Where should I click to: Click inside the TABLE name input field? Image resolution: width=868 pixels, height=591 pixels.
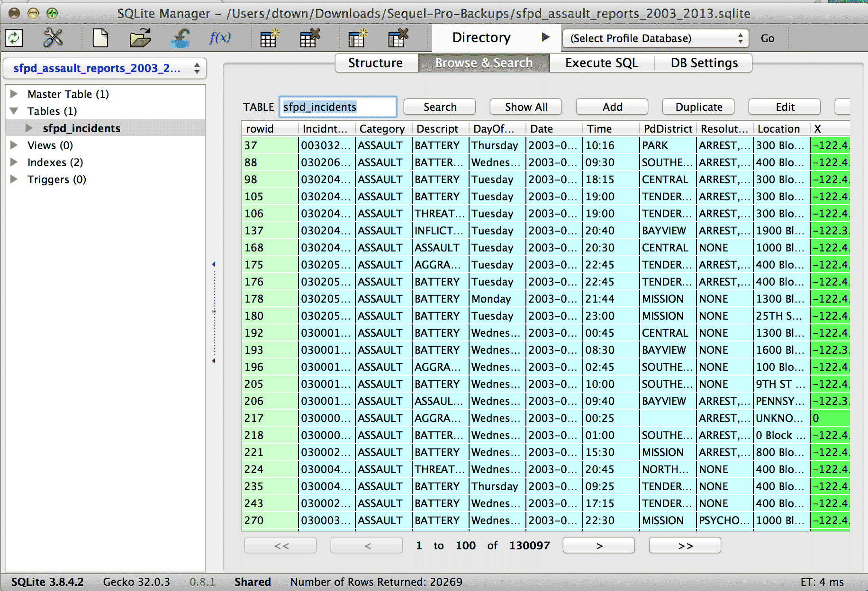click(337, 107)
